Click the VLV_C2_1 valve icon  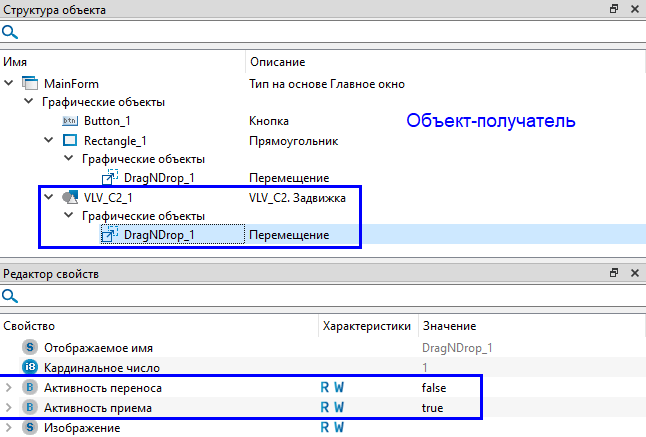coord(70,197)
